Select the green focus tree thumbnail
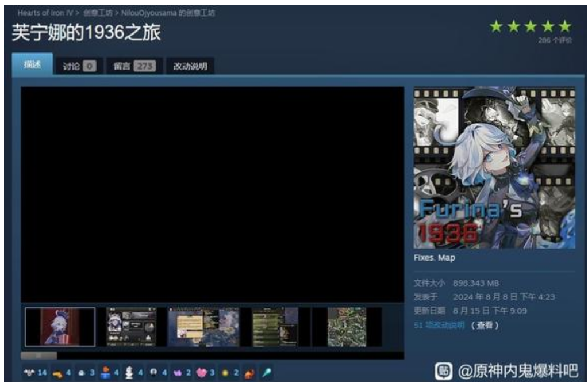 (x=276, y=327)
